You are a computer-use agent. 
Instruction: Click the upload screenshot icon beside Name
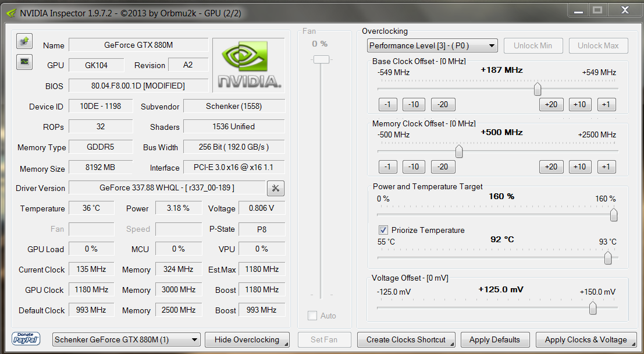[x=24, y=41]
